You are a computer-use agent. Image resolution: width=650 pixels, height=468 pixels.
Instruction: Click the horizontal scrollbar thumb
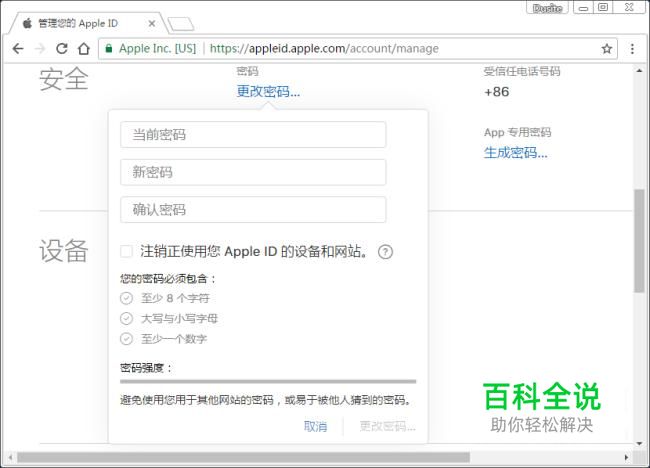[x=243, y=458]
